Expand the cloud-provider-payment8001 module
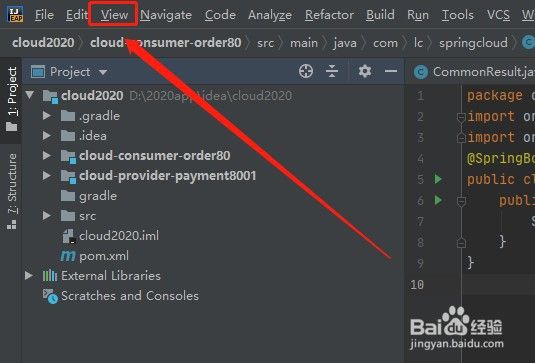The width and height of the screenshot is (535, 363). click(47, 176)
